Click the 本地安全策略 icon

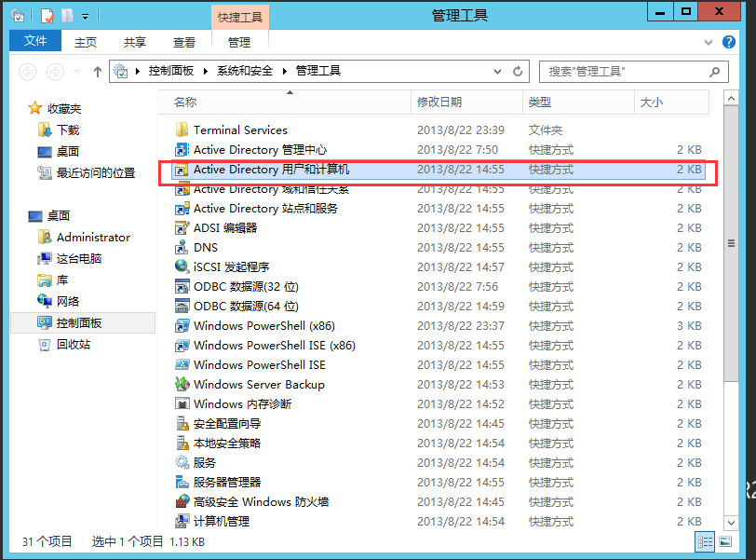pyautogui.click(x=182, y=443)
